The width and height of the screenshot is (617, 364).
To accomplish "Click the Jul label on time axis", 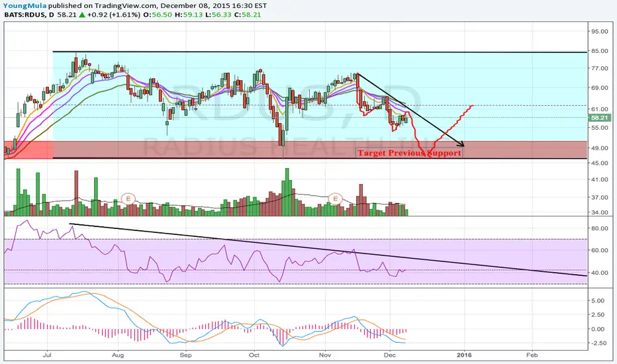I will click(x=47, y=355).
